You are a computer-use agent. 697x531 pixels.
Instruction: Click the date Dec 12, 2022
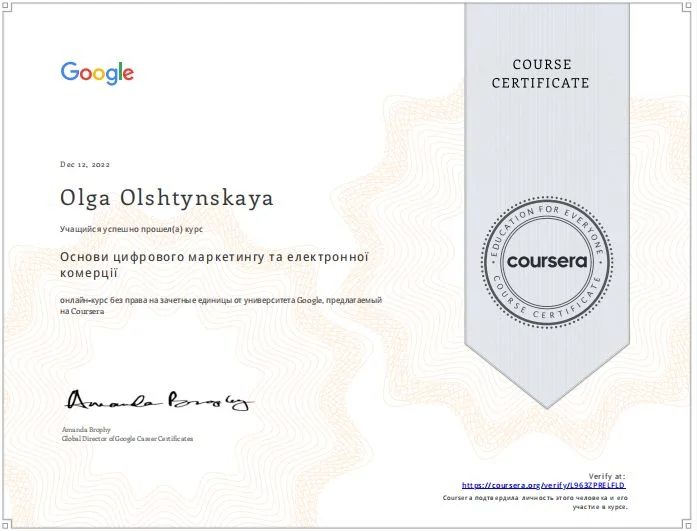85,164
